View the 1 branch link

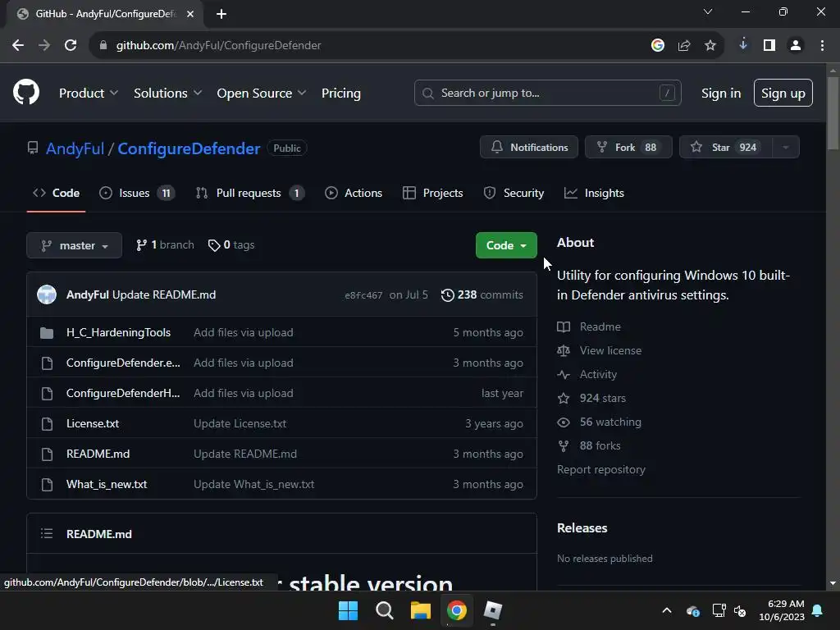click(165, 244)
